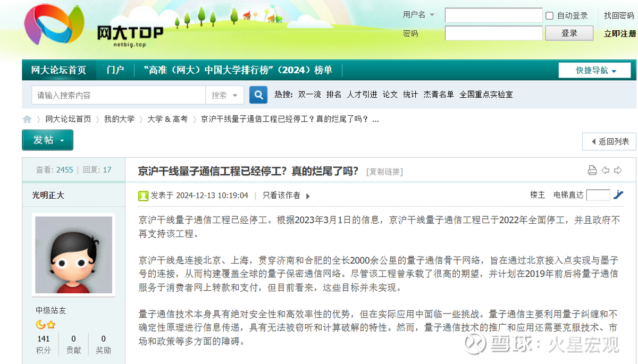The width and height of the screenshot is (638, 364).
Task: Click the 返回列表 back to list button
Action: [609, 141]
